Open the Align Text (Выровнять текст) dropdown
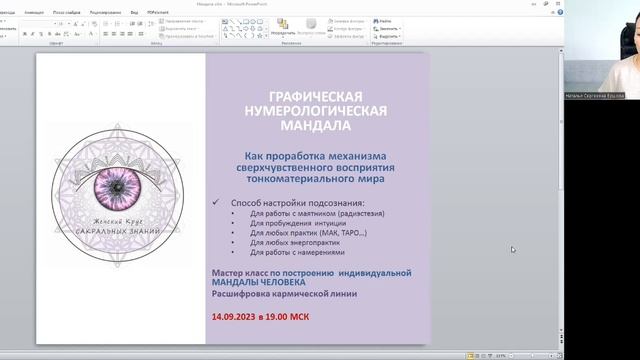The width and height of the screenshot is (640, 360). (179, 29)
